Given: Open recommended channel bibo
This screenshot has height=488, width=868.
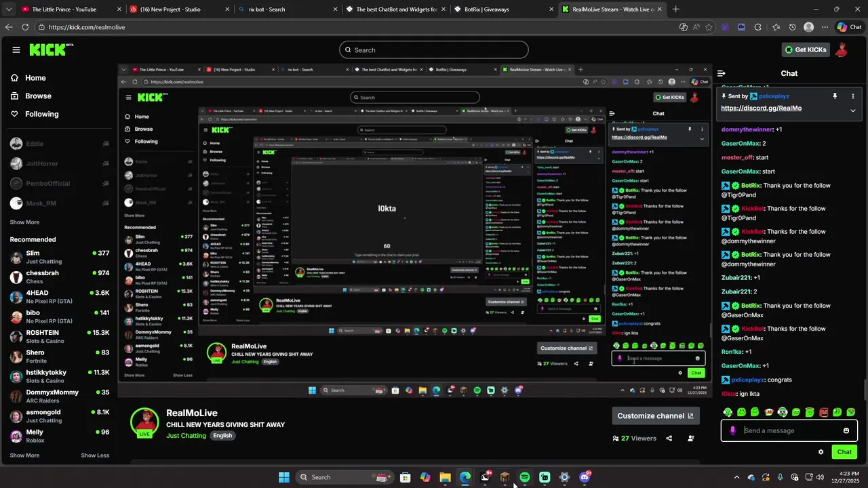Looking at the screenshot, I should (59, 317).
